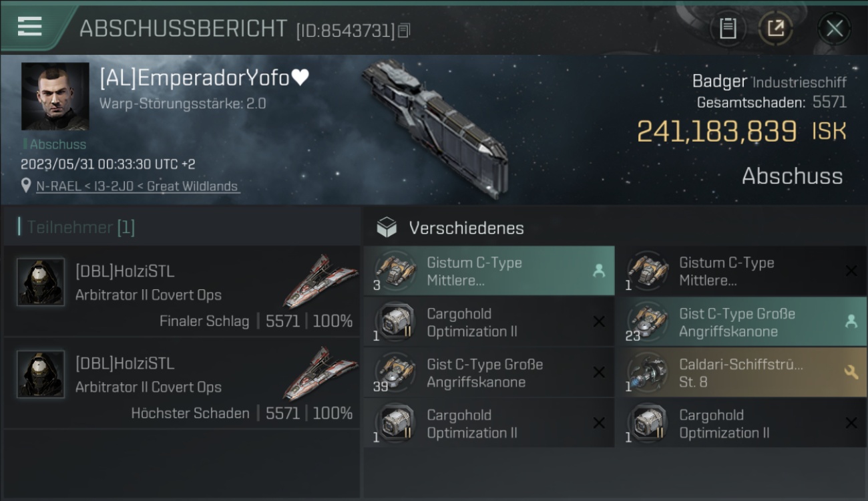Select the Gist C-Type Große Angriffskanone, 39

(x=489, y=373)
